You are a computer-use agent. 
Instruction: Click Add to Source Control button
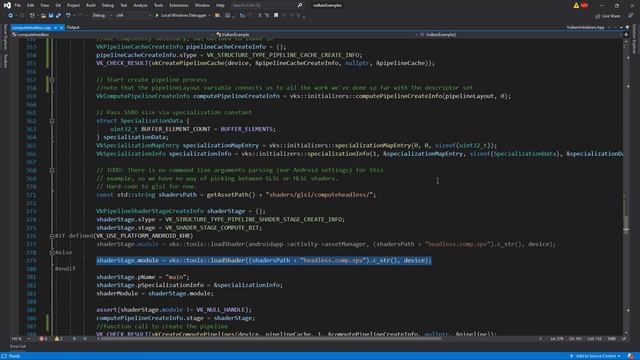pyautogui.click(x=596, y=356)
